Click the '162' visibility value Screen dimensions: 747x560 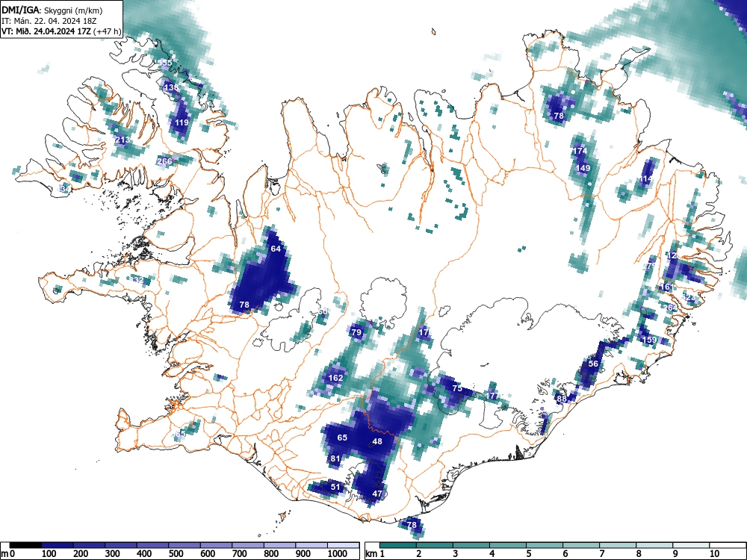coord(335,378)
